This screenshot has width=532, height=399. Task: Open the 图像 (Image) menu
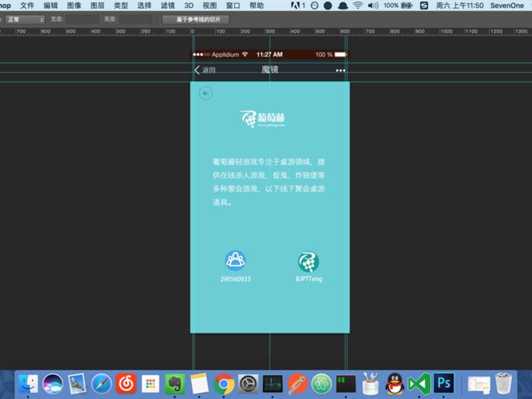pos(74,5)
